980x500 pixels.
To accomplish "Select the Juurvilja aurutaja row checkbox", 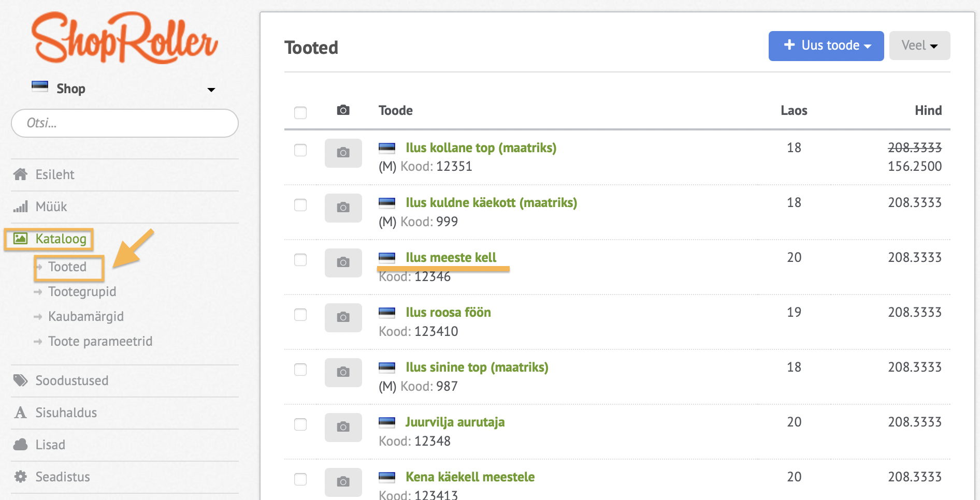I will point(300,424).
